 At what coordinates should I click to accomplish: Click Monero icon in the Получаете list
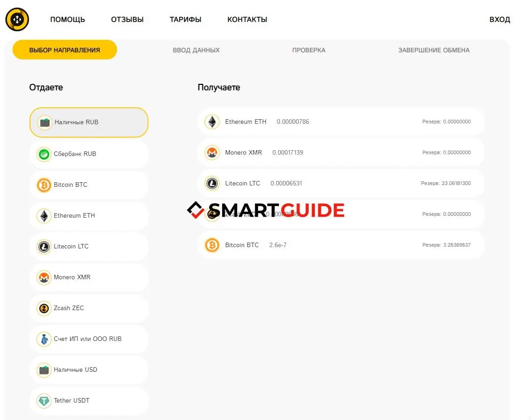(212, 153)
